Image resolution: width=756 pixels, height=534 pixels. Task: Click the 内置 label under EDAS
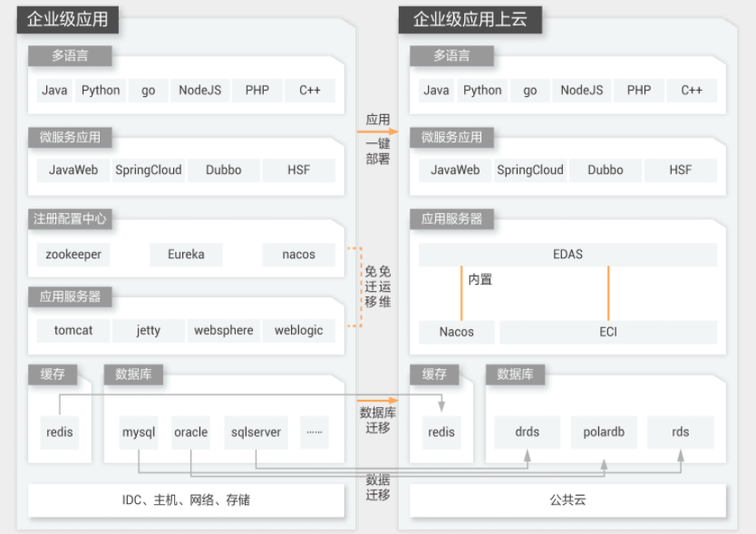[x=480, y=280]
